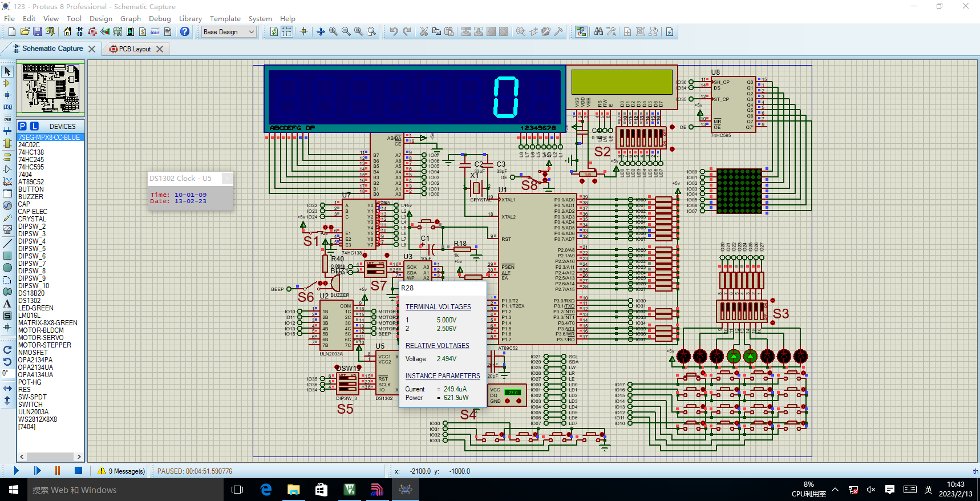This screenshot has height=501, width=980.
Task: Zoom to fit the whole sheet
Action: (x=358, y=32)
